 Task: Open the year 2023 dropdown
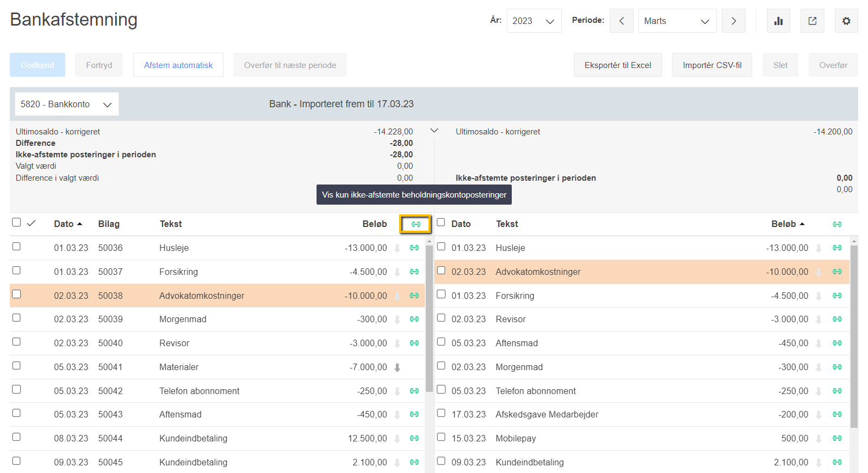pyautogui.click(x=534, y=21)
